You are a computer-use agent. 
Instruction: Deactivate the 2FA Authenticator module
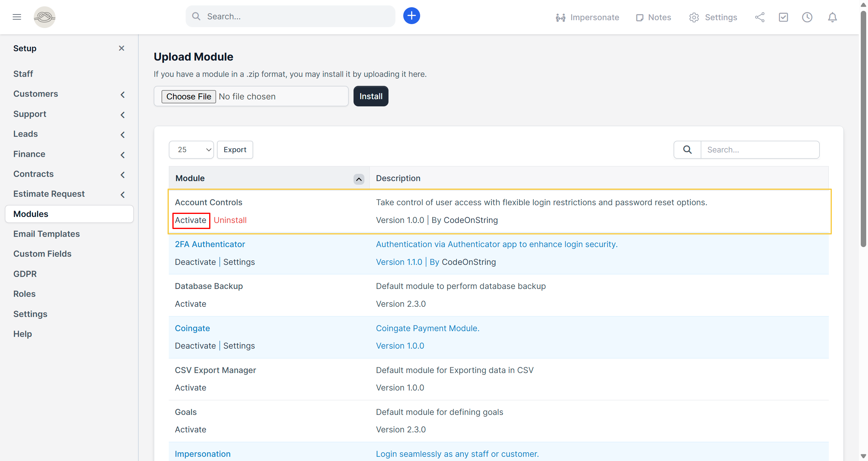tap(195, 262)
